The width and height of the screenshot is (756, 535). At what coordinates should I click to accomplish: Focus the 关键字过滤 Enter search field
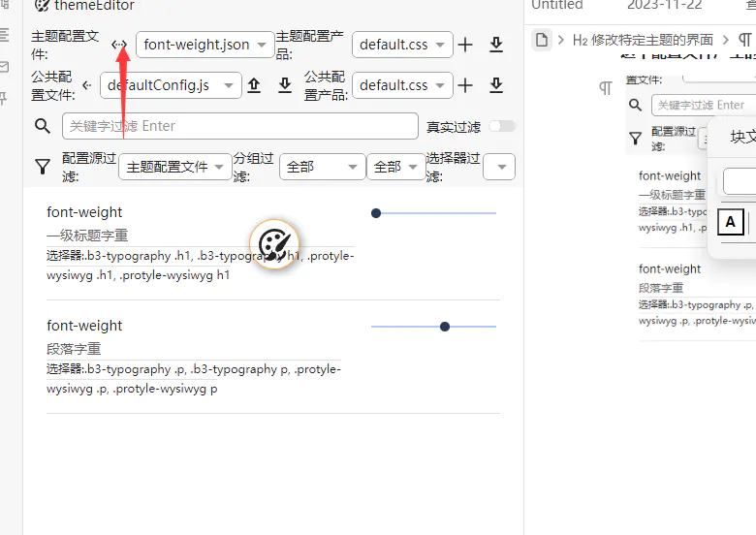240,126
